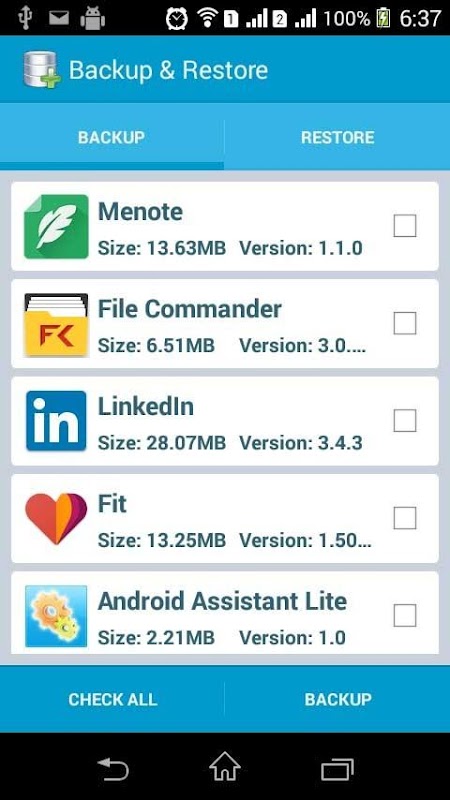
Task: Tap the mail notification icon in status bar
Action: click(x=59, y=18)
